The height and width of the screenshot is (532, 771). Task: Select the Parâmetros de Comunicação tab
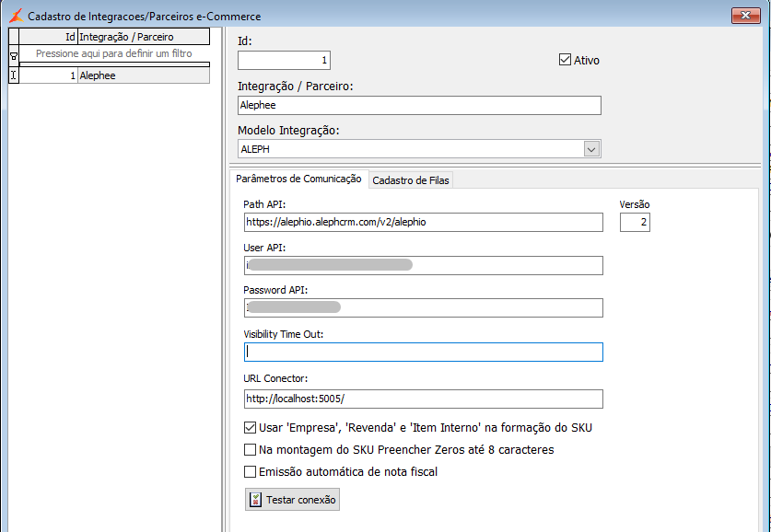(298, 179)
